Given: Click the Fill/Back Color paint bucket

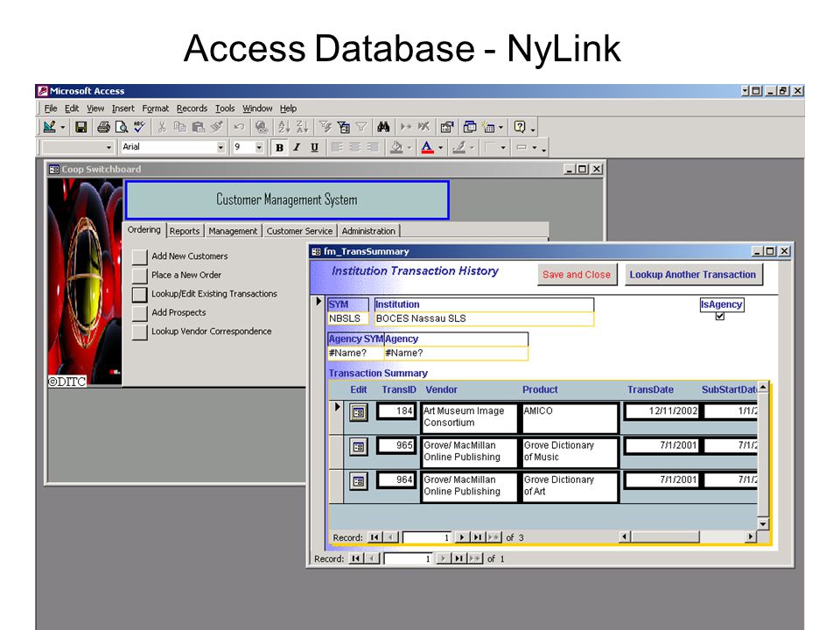Looking at the screenshot, I should (x=396, y=147).
